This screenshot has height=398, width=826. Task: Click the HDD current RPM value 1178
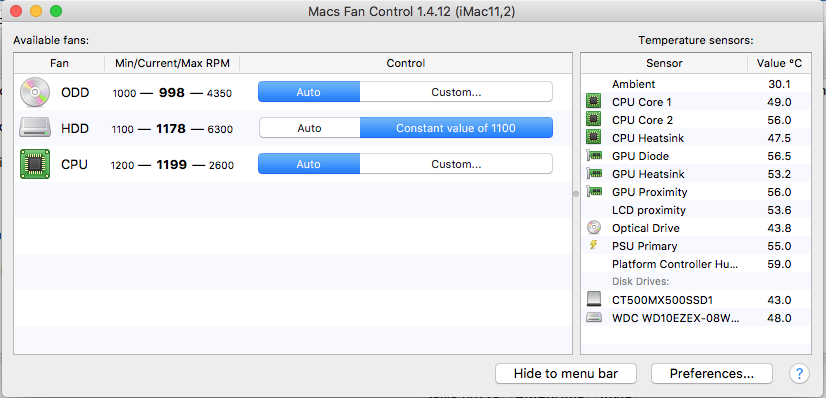point(171,128)
